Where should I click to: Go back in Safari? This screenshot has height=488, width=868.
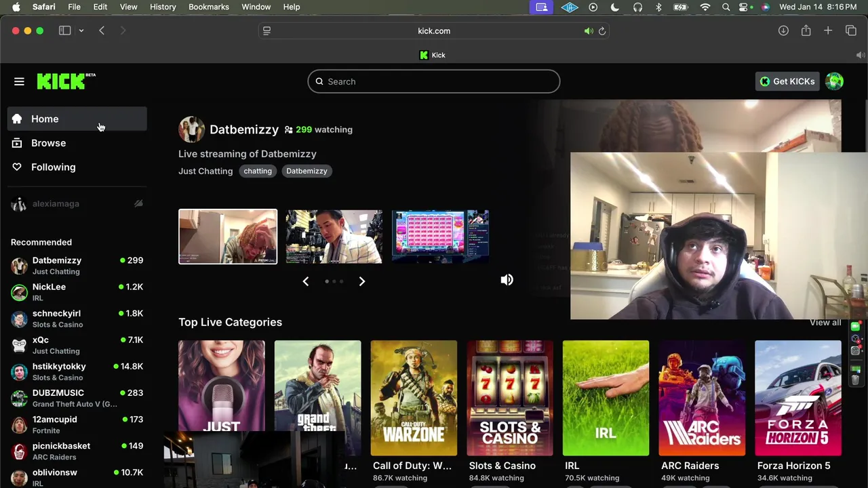(x=102, y=30)
